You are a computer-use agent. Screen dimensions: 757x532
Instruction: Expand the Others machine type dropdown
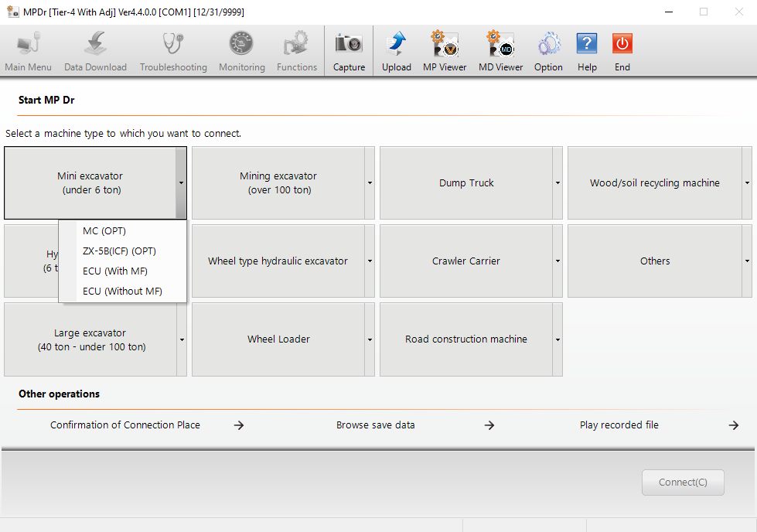(746, 261)
